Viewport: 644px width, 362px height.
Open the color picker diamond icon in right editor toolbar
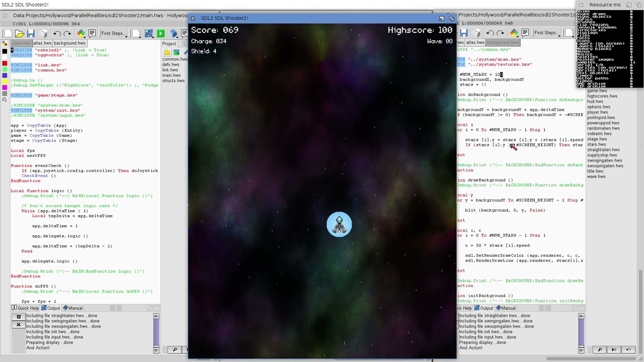tap(514, 33)
